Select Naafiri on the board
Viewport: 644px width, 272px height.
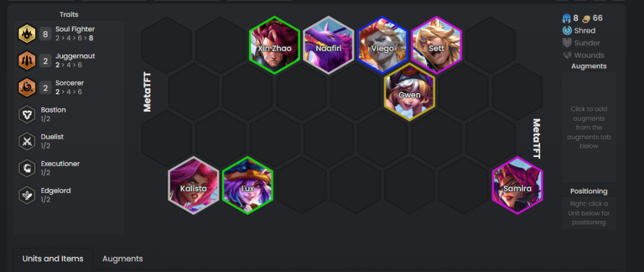(x=328, y=45)
